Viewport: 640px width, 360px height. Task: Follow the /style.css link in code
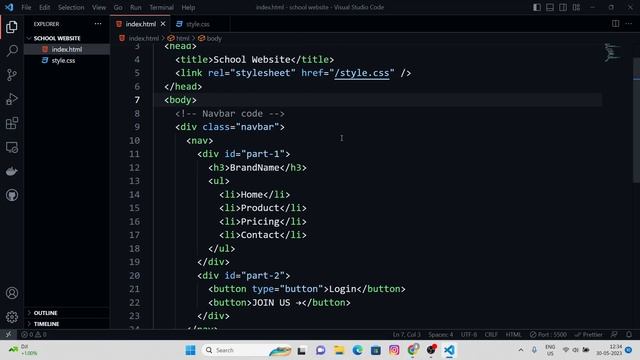pyautogui.click(x=362, y=73)
